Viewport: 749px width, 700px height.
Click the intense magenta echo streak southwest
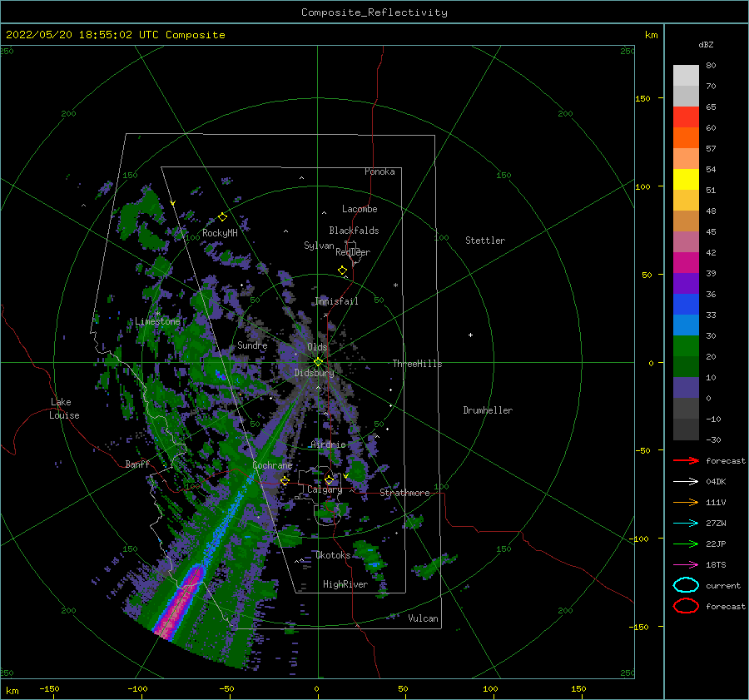point(181,603)
